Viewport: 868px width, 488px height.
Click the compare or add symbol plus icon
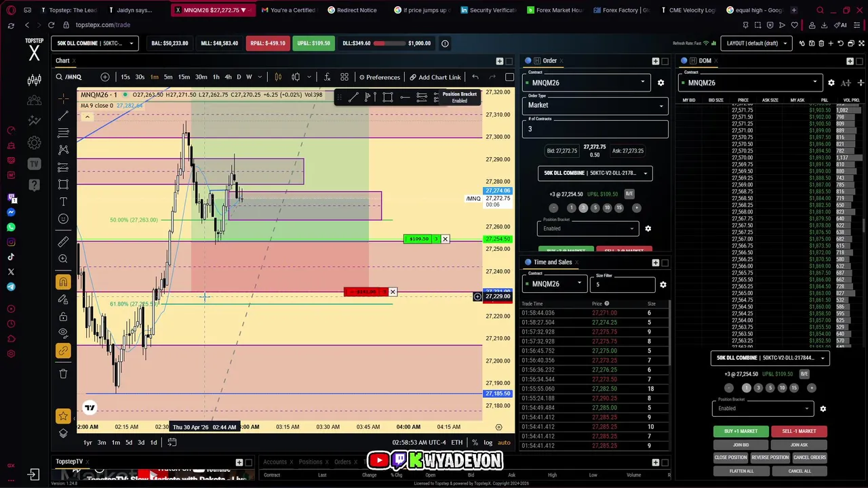(x=105, y=77)
